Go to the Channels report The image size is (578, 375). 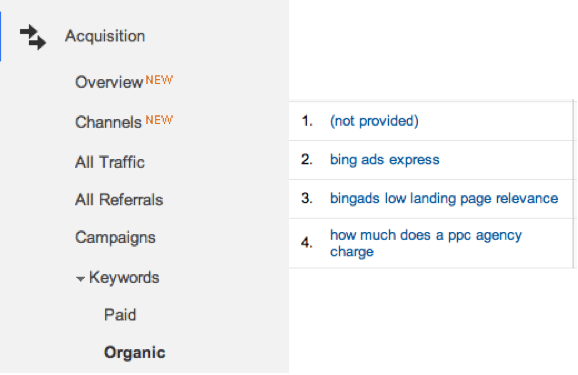pyautogui.click(x=108, y=122)
